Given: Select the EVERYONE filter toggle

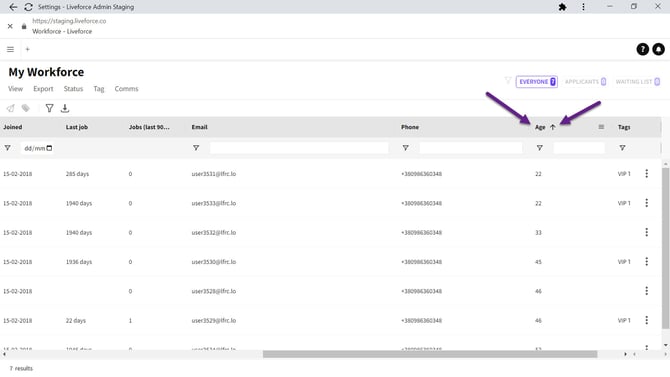Looking at the screenshot, I should 537,82.
